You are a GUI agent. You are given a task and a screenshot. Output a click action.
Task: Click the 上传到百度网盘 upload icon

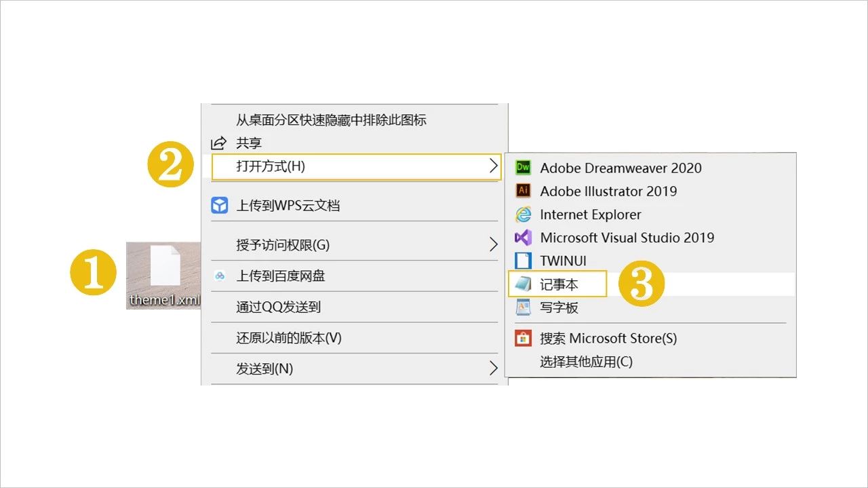(x=219, y=276)
